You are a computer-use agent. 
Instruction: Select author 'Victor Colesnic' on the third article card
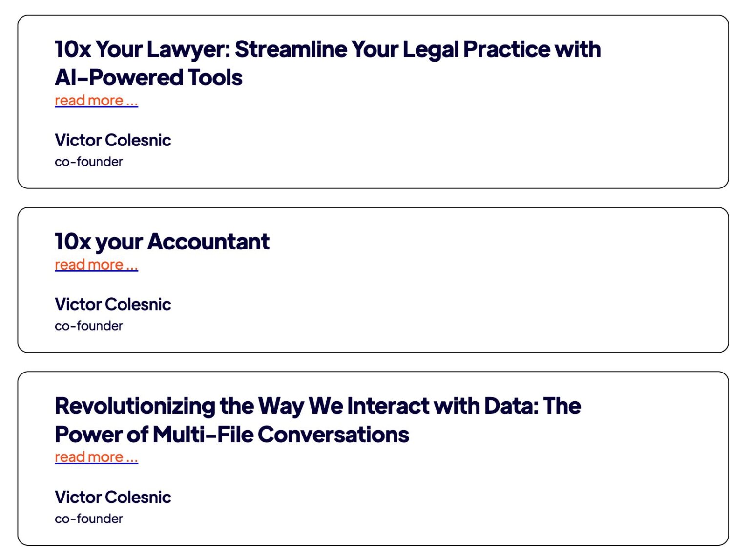click(x=113, y=497)
